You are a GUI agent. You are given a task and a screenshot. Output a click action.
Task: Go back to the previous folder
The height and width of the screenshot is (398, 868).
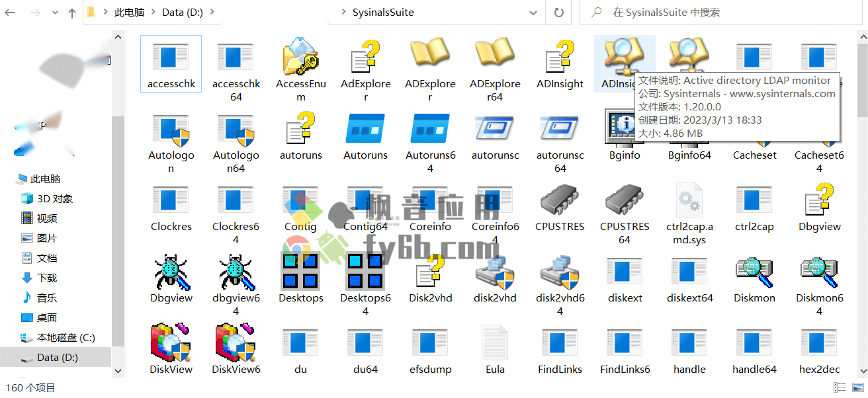coord(10,13)
